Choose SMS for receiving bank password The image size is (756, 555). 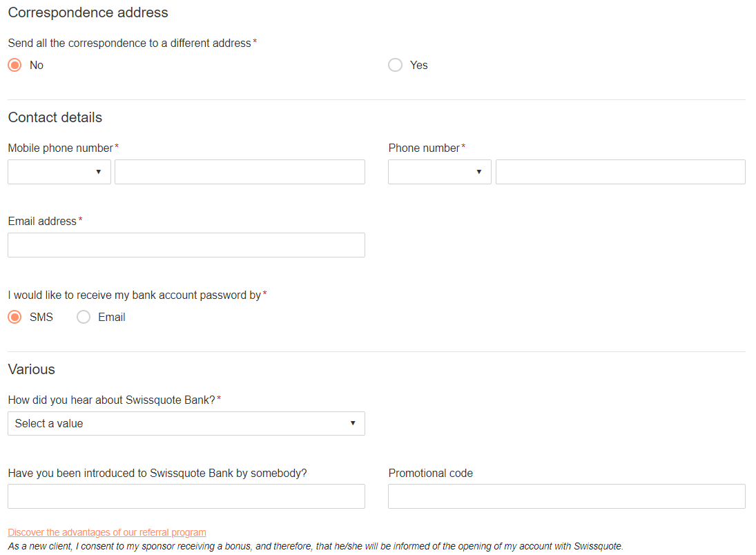(x=15, y=318)
